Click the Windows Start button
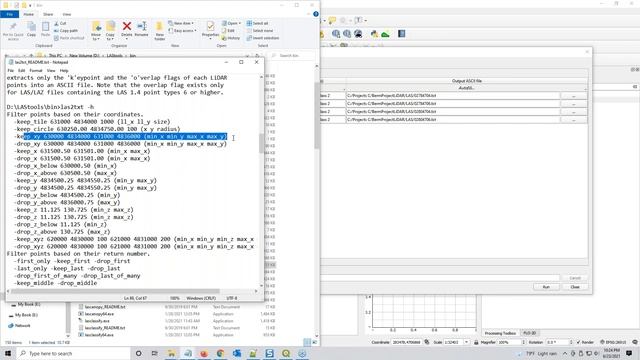The height and width of the screenshot is (360, 640). (x=8, y=353)
